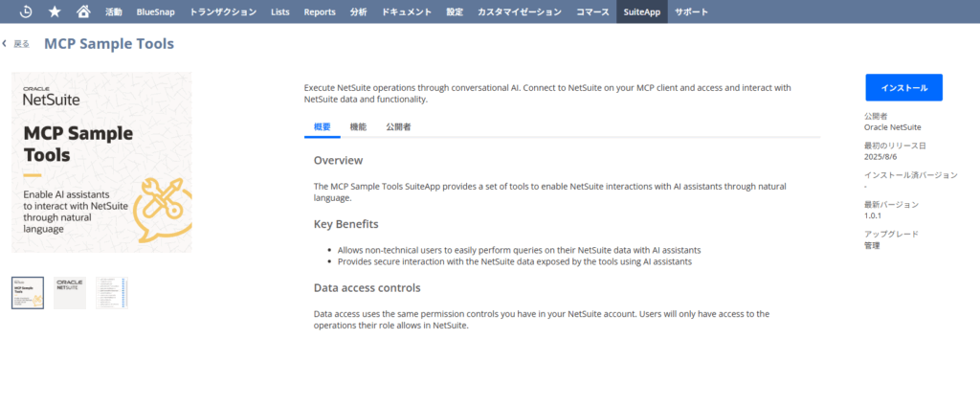Click the インストール済バージョン label
Screen dimensions: 980x406
click(x=911, y=175)
